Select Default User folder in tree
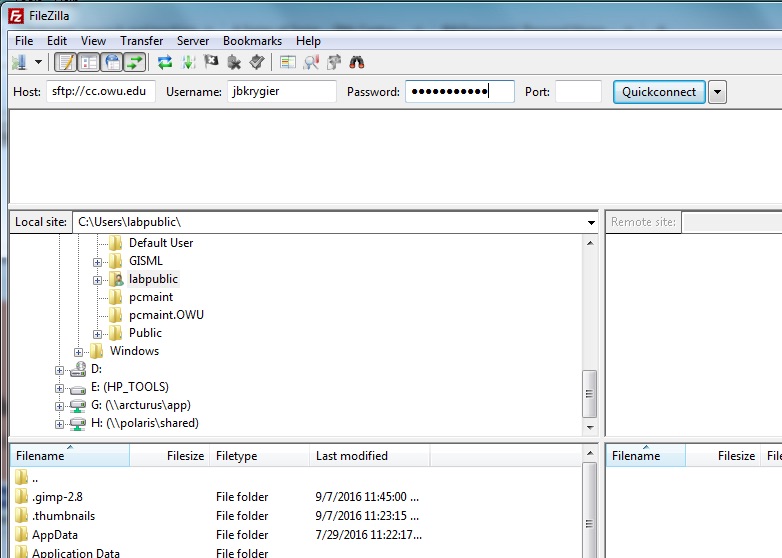This screenshot has height=558, width=782. (x=161, y=243)
